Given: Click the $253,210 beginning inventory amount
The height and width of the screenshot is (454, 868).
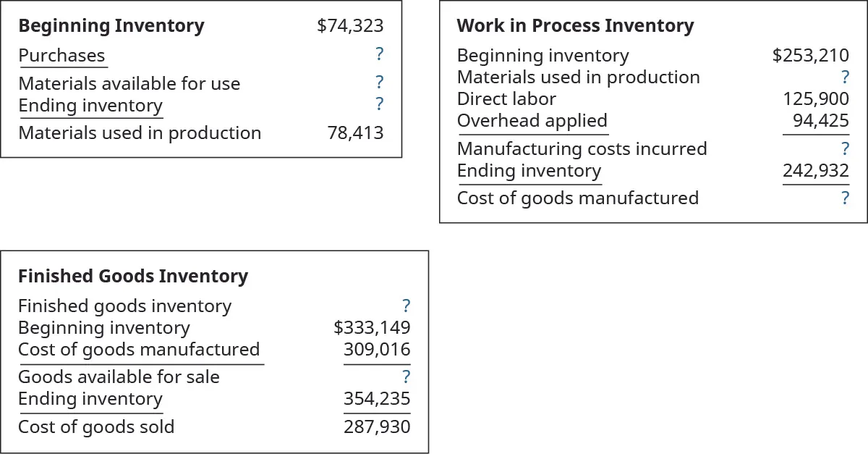Looking at the screenshot, I should (810, 55).
